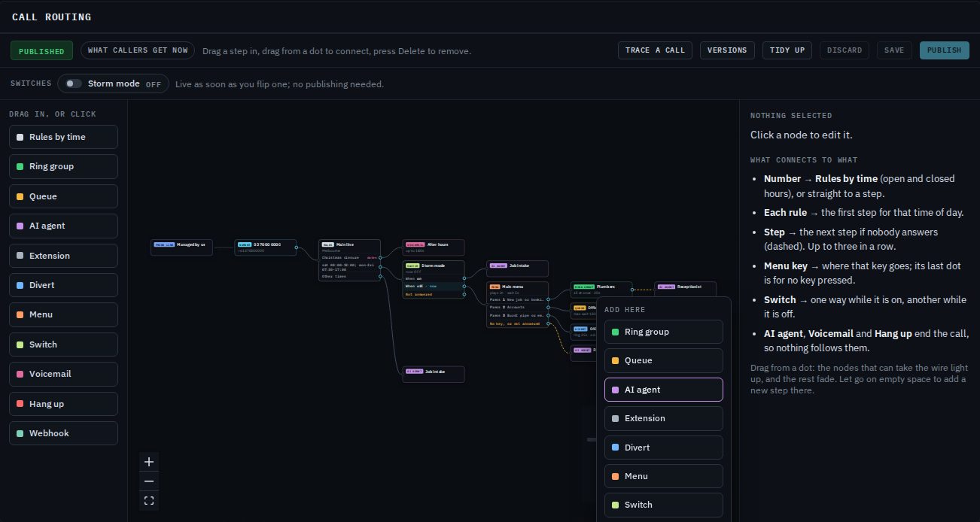Click the Other times rule dot
This screenshot has height=522, width=980.
pyautogui.click(x=380, y=276)
